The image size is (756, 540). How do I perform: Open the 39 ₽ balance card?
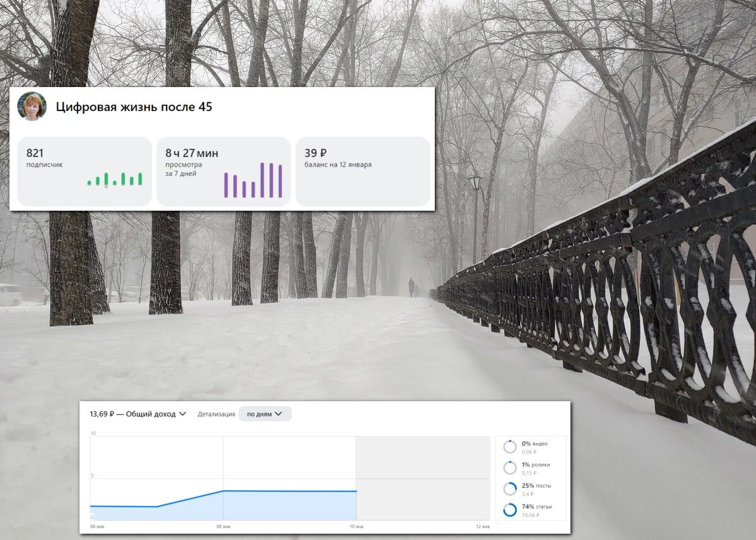pos(363,172)
